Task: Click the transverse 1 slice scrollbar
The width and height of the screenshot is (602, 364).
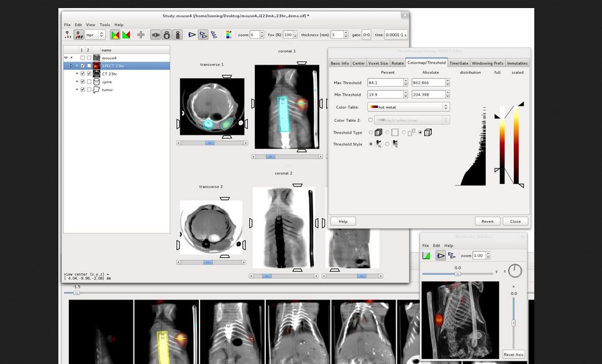Action: pyautogui.click(x=212, y=143)
